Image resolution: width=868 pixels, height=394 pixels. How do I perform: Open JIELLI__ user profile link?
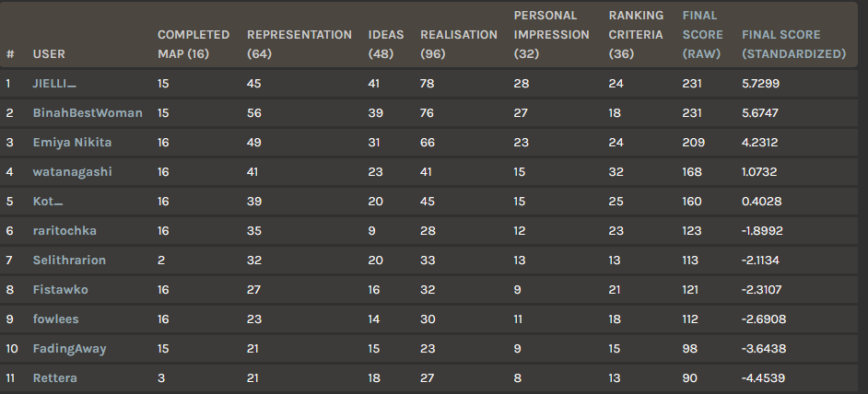[54, 84]
